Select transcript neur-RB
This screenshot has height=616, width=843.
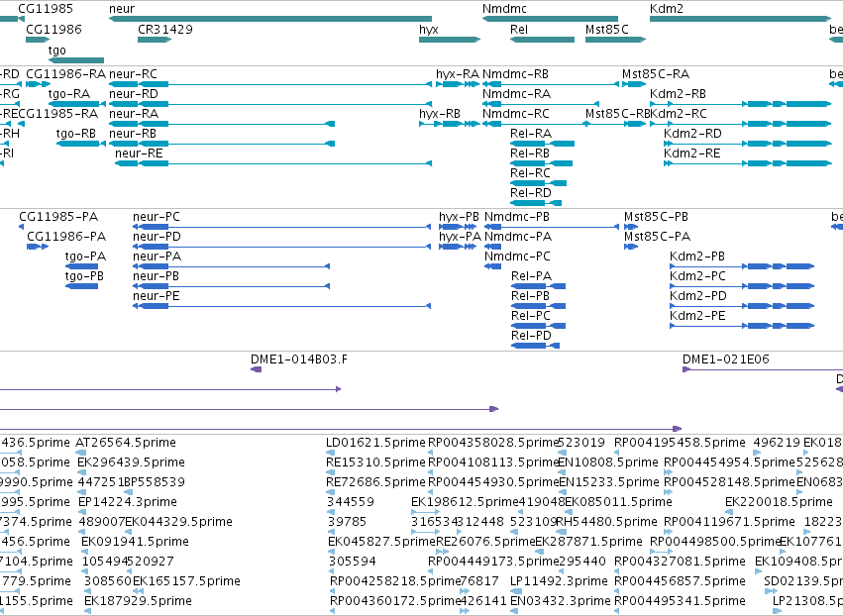coord(133,134)
